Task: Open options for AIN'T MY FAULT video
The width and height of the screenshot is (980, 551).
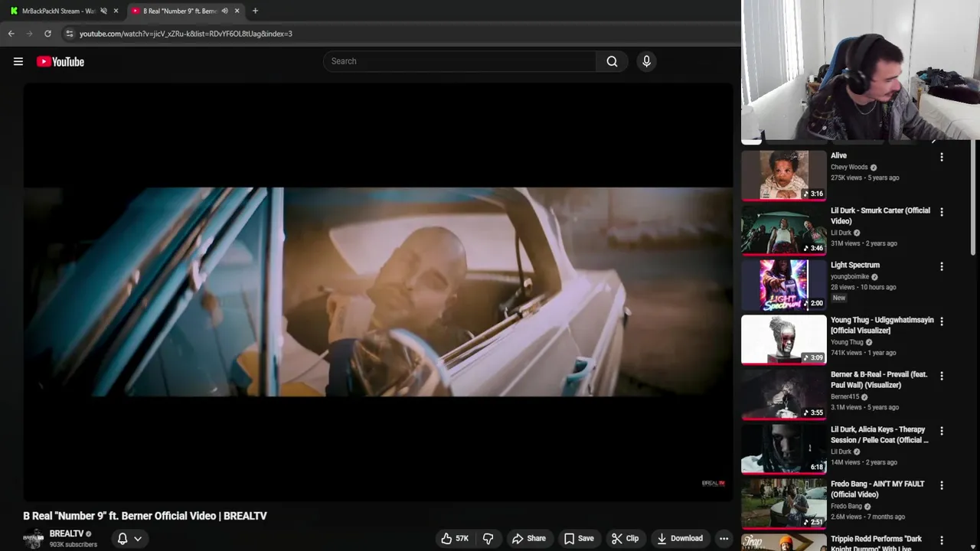Action: click(942, 485)
